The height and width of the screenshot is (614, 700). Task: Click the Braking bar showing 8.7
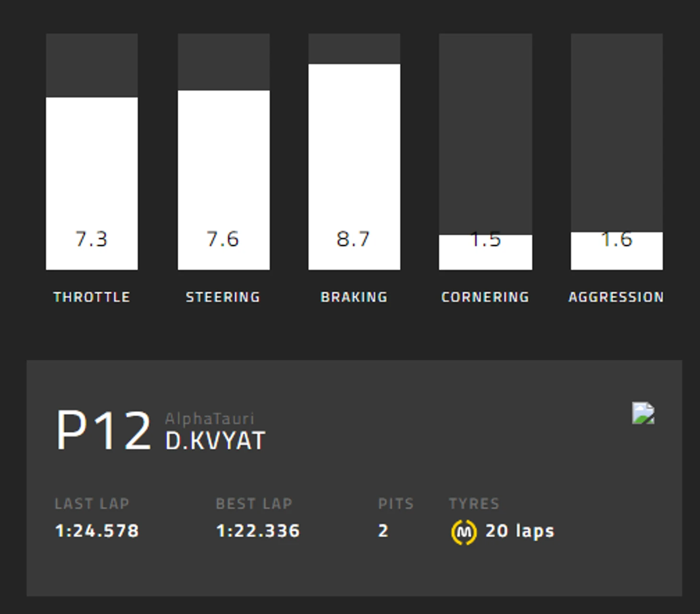tap(354, 167)
